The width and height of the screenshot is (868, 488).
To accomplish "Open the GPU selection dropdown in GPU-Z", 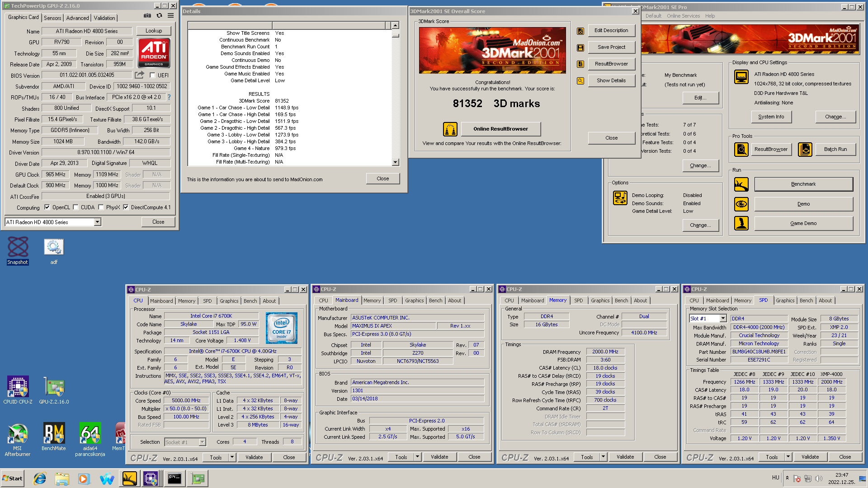I will pyautogui.click(x=97, y=222).
